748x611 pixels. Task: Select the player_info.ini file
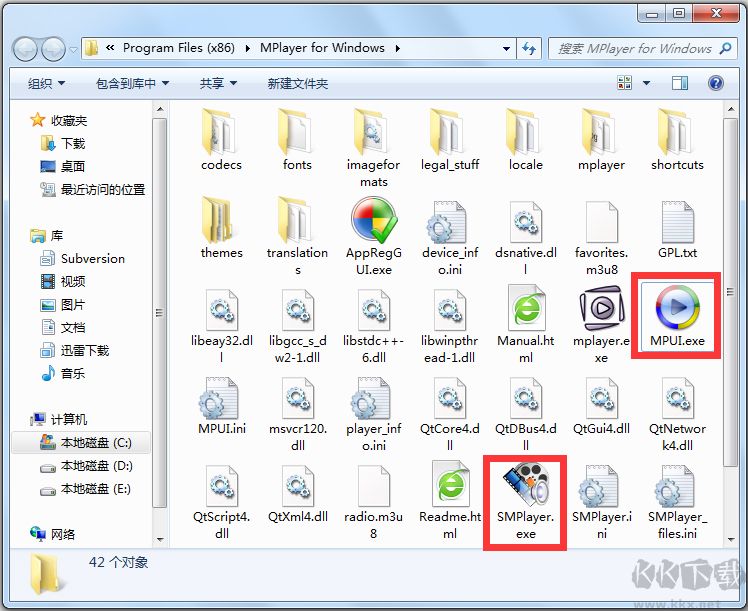click(x=374, y=413)
